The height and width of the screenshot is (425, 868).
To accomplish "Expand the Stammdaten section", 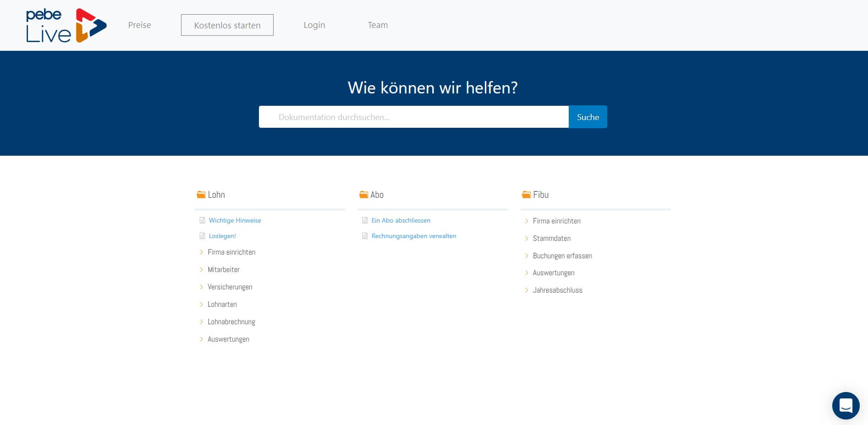I will 552,239.
